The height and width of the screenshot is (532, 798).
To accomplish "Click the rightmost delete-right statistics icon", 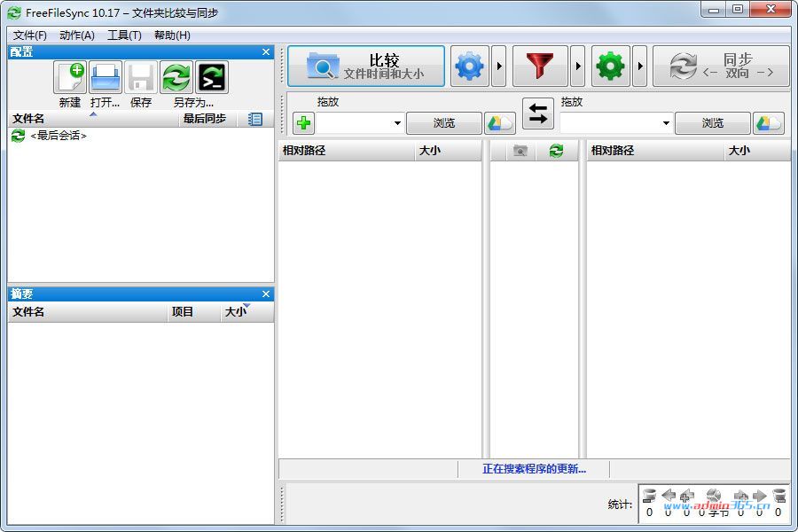I will [778, 495].
